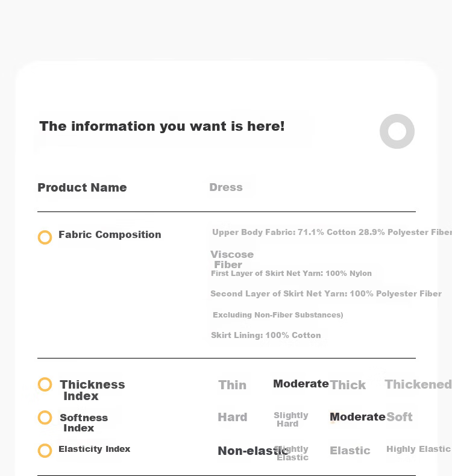The height and width of the screenshot is (476, 452).
Task: Click the orange circle beside Thickness Index
Action: (x=45, y=384)
